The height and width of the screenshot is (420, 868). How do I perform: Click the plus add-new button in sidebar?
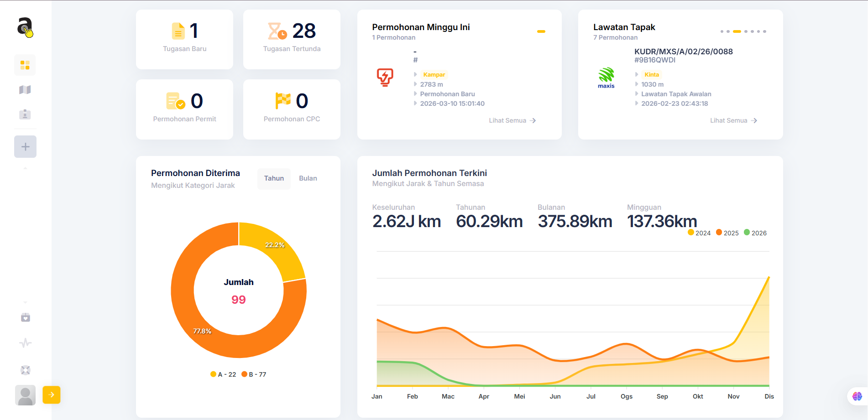pyautogui.click(x=25, y=147)
